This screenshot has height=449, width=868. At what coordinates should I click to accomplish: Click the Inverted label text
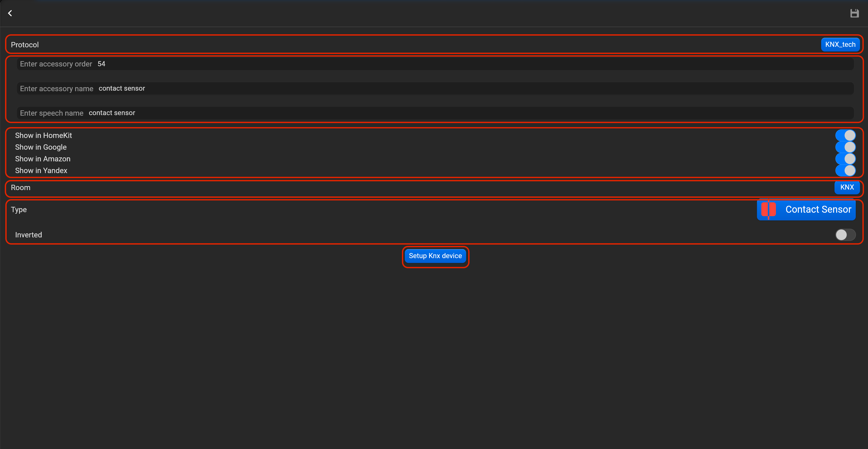click(x=28, y=235)
